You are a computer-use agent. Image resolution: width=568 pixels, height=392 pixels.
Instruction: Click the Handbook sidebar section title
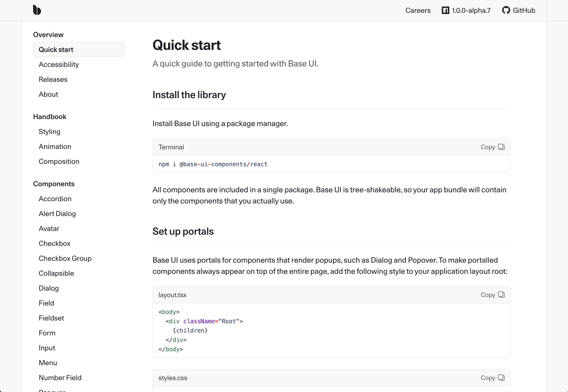(50, 117)
